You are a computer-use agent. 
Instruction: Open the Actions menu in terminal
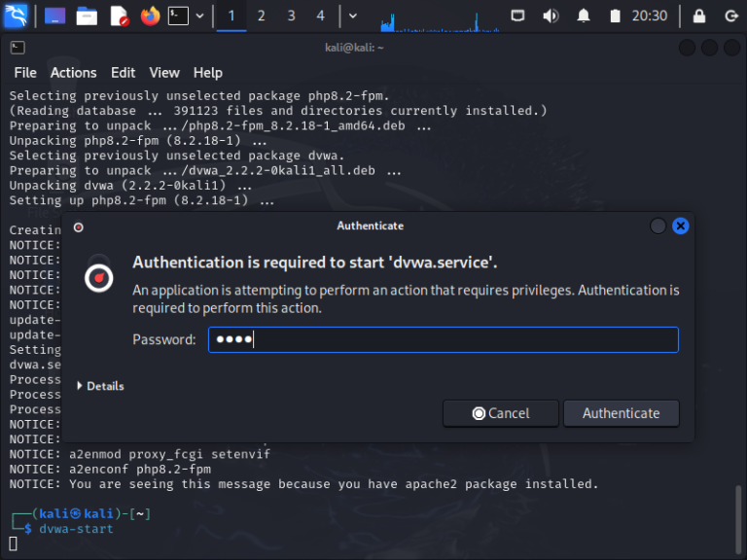(x=73, y=72)
